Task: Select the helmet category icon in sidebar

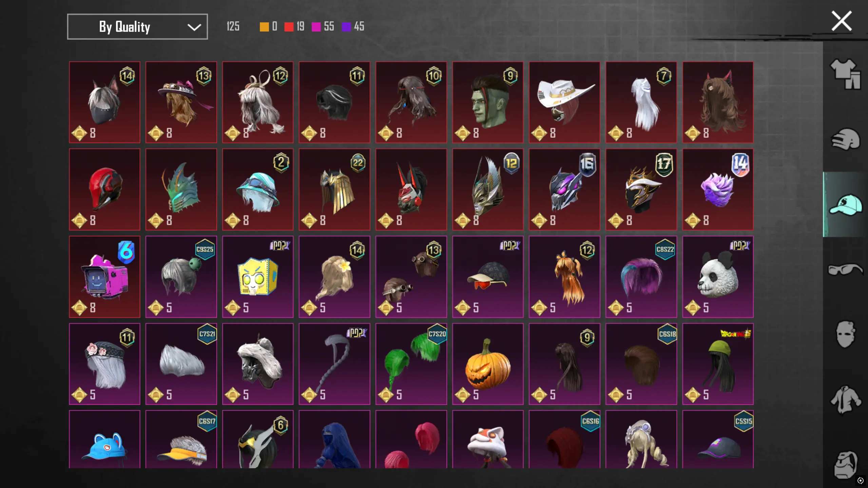Action: click(845, 139)
